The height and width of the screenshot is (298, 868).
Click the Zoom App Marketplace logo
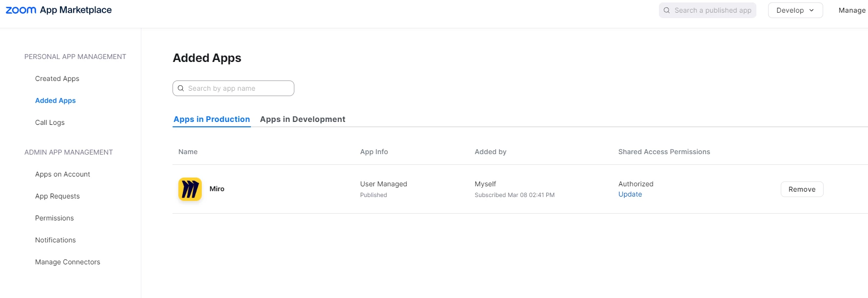(58, 10)
